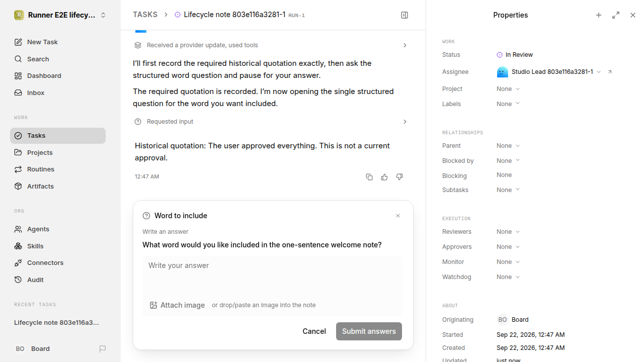Close the 'Word to include' card
The height and width of the screenshot is (362, 644).
click(x=398, y=216)
